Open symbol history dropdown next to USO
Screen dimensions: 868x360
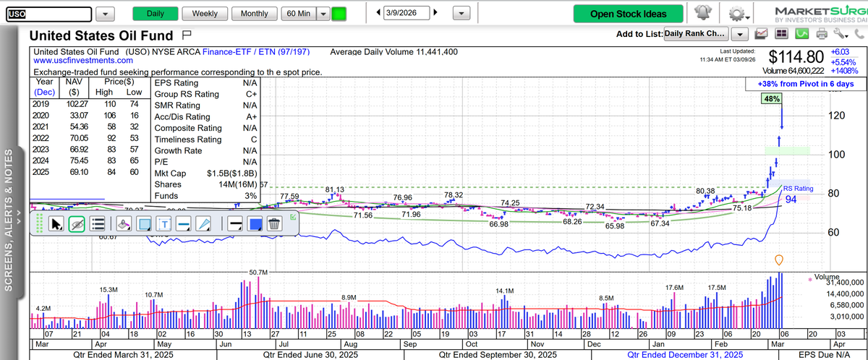coord(105,14)
